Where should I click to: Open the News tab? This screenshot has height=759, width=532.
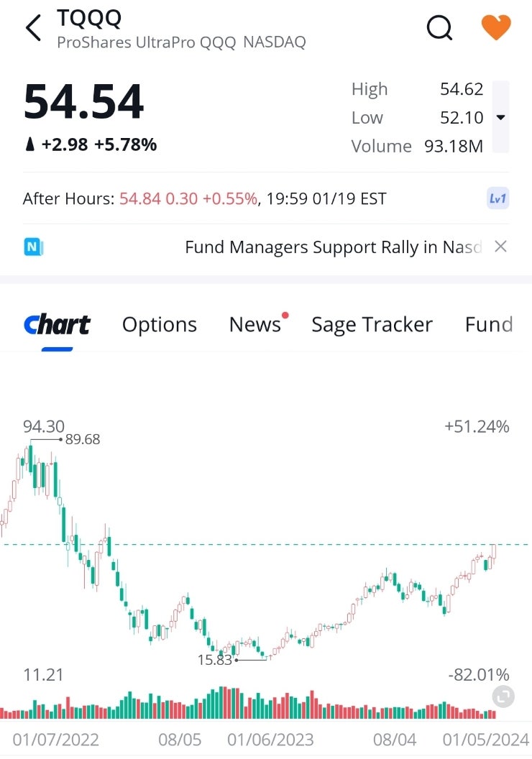pos(255,325)
